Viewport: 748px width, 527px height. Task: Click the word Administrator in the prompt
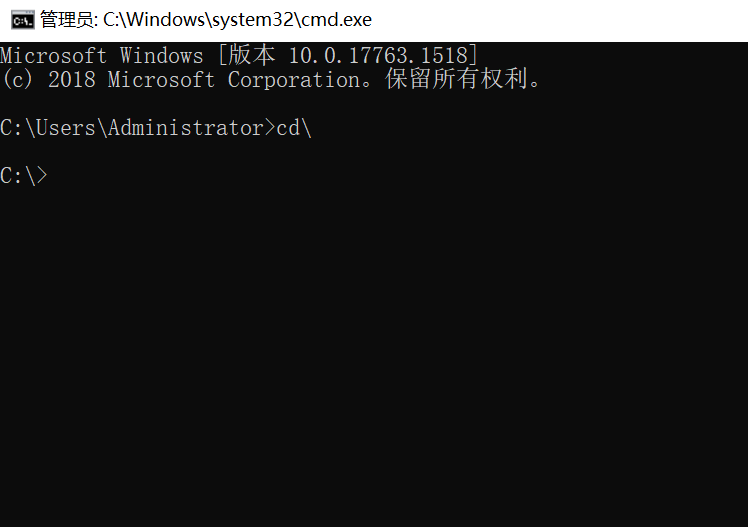pyautogui.click(x=186, y=128)
